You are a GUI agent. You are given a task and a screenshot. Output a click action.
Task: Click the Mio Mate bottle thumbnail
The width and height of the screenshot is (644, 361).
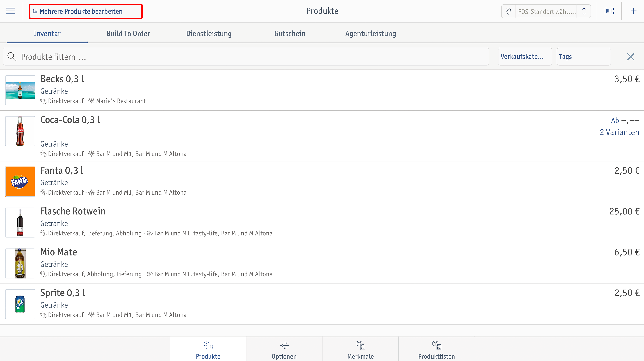(20, 263)
